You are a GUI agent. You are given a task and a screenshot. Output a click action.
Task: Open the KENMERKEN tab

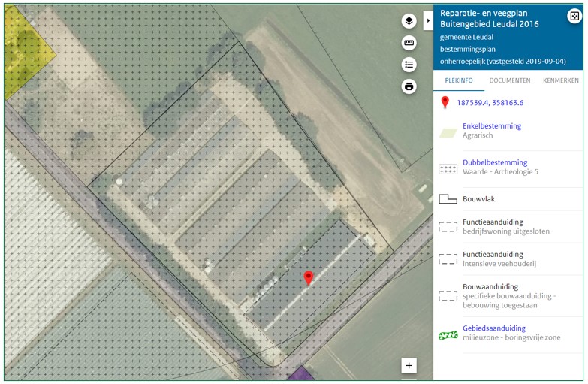(x=561, y=80)
